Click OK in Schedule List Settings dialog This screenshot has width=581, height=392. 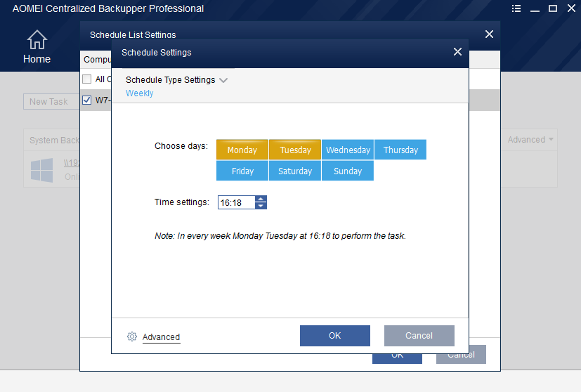397,359
